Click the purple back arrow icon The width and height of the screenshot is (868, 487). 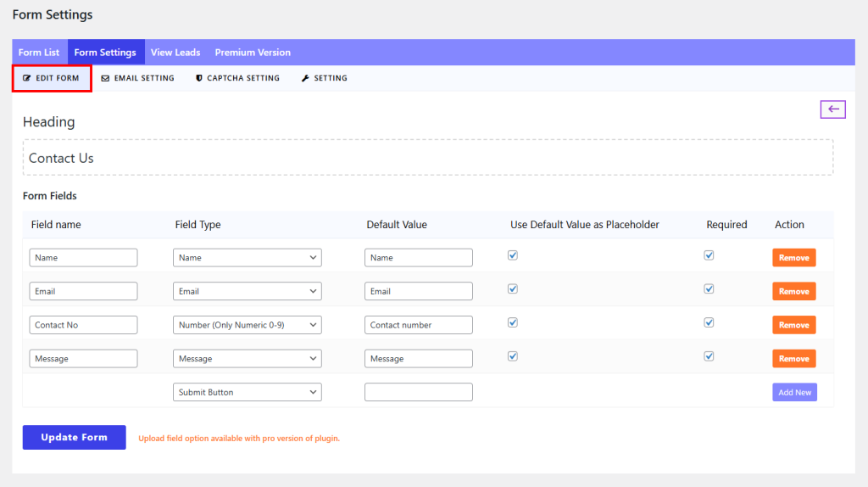[832, 109]
